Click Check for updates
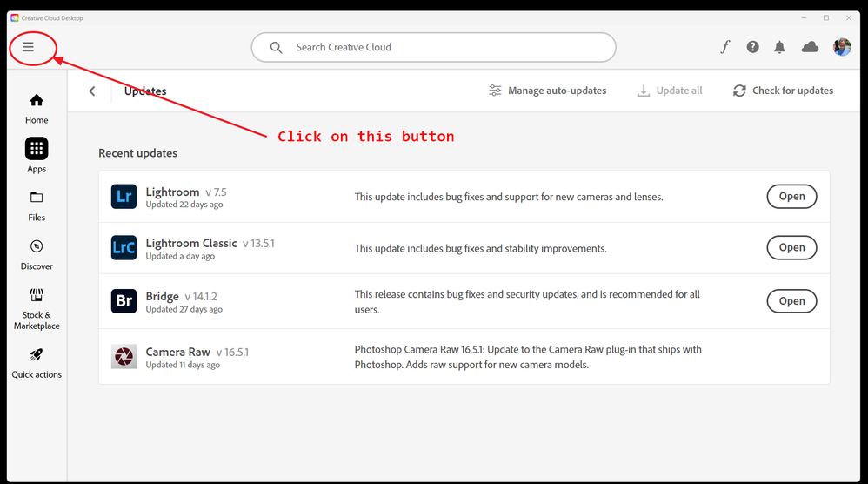 pyautogui.click(x=783, y=91)
